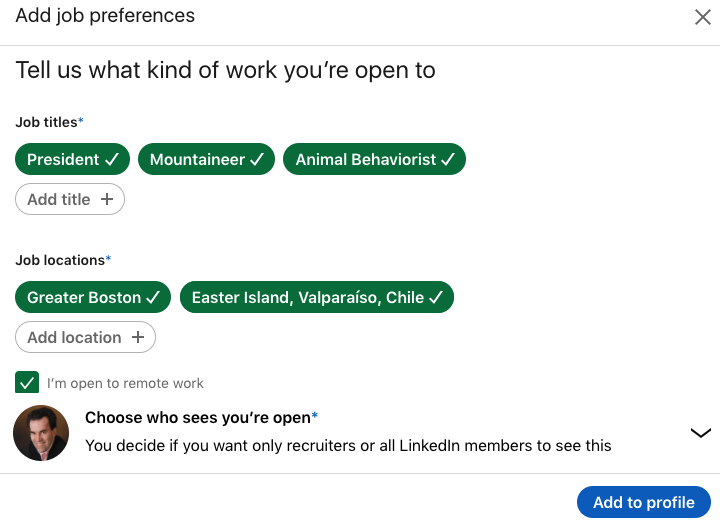Toggle the Animal Behaviorist title chip

click(374, 160)
